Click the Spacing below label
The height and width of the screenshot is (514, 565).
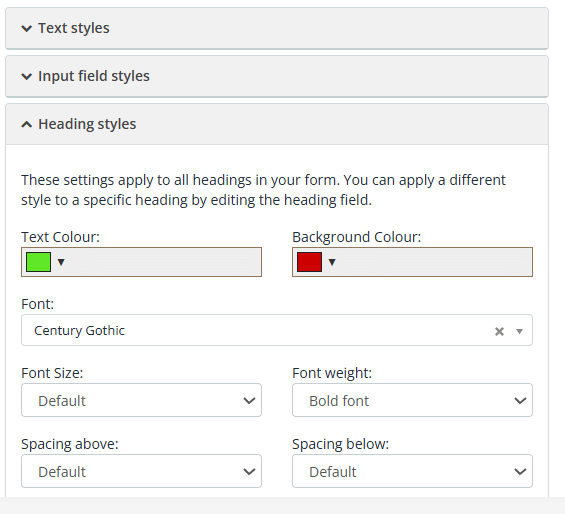(x=341, y=444)
